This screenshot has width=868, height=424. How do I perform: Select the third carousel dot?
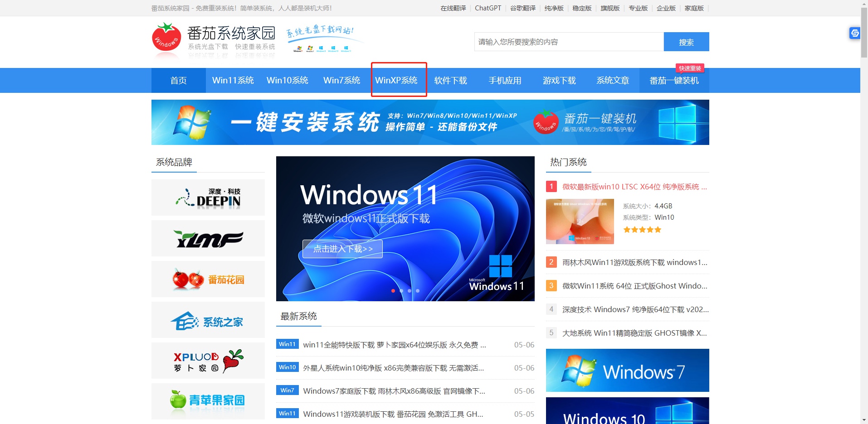[x=410, y=291]
